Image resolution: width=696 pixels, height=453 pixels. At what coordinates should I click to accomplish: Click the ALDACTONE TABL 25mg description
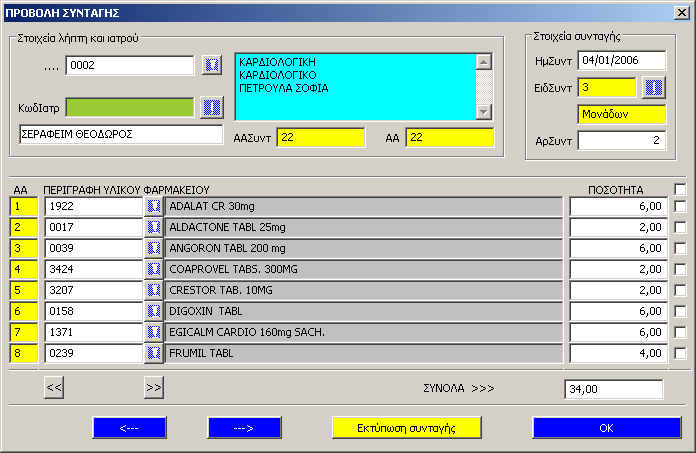point(364,227)
